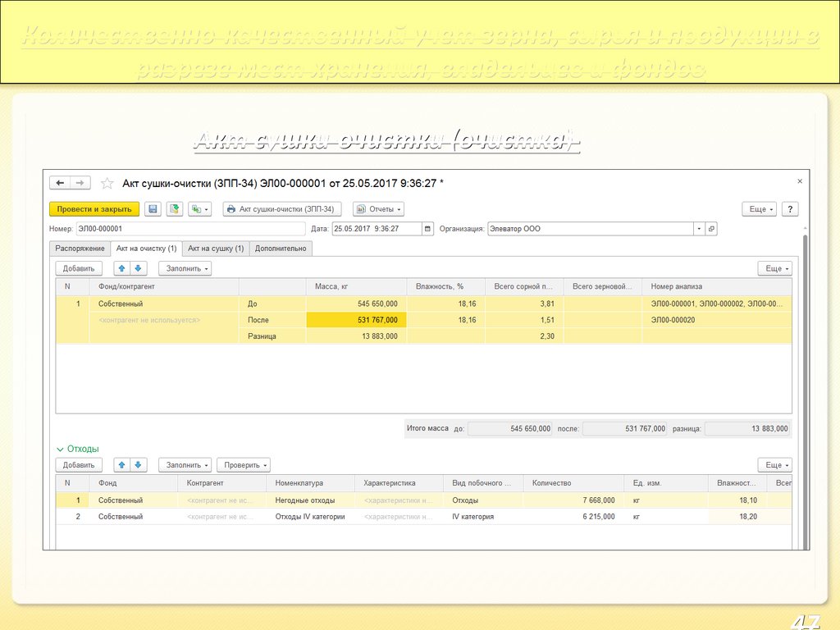Open the calendar picker in the Дата field

click(427, 229)
